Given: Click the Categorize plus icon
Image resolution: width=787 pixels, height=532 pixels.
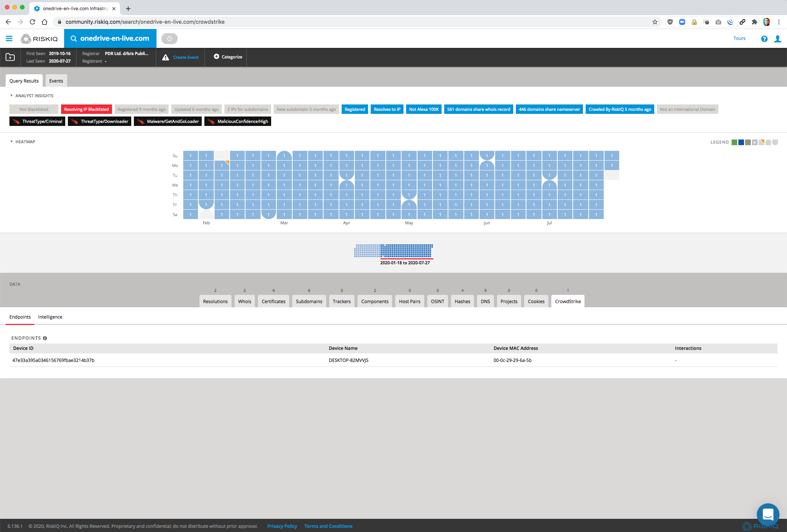Looking at the screenshot, I should (x=216, y=57).
